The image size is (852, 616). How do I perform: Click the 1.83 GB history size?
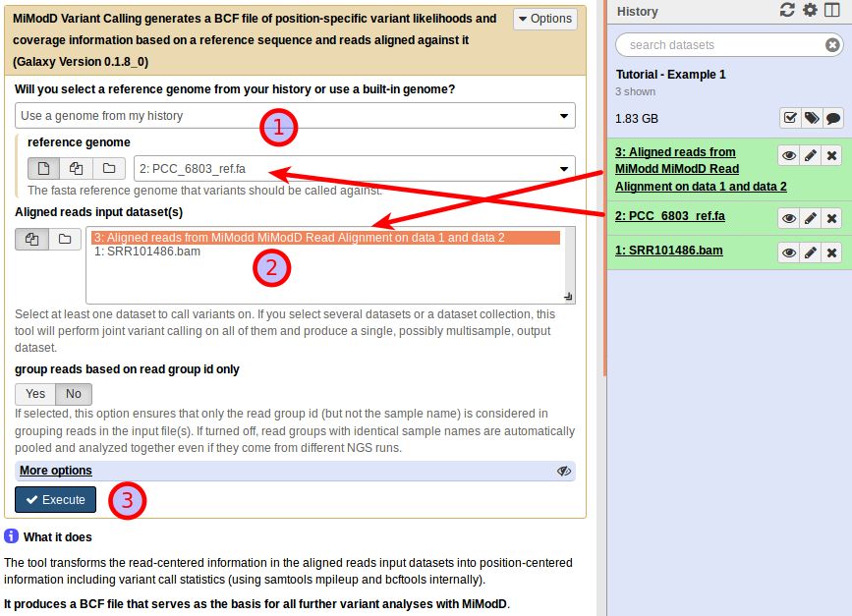point(636,119)
